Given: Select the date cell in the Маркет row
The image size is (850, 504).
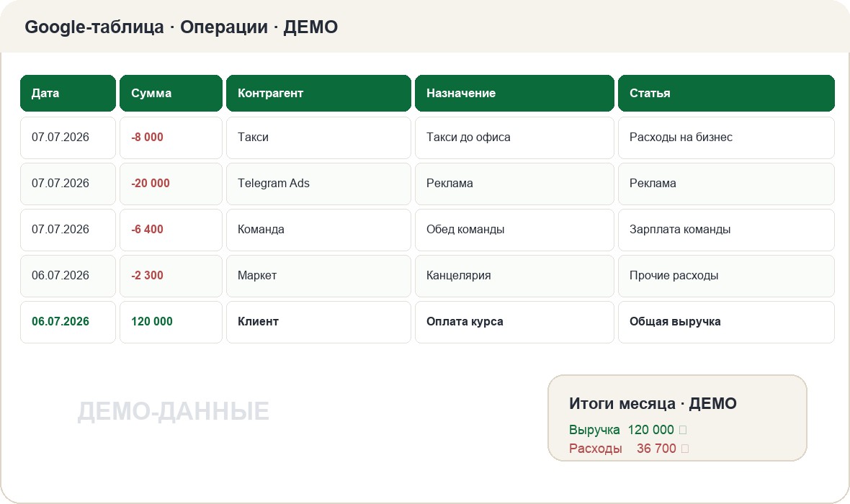Looking at the screenshot, I should pos(68,276).
